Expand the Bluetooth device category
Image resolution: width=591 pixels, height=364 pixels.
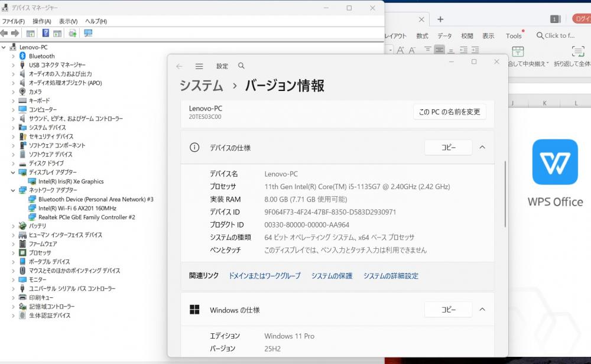[14, 56]
